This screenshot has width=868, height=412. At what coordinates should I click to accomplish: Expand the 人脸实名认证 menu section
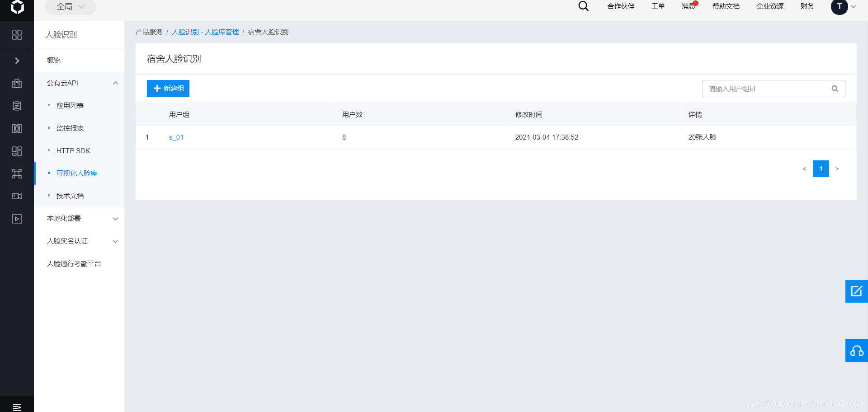point(115,241)
